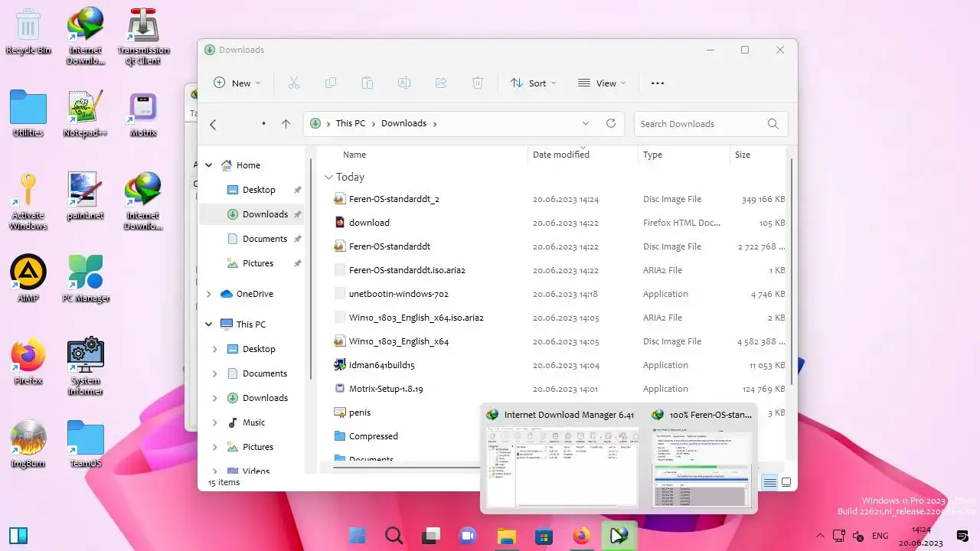
Task: Open Task View on the taskbar
Action: (x=432, y=536)
